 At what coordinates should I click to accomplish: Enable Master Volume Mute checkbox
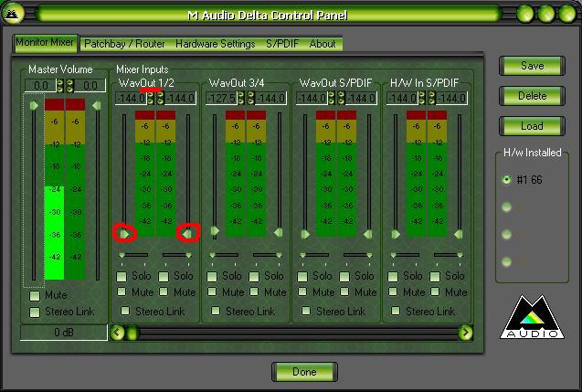click(35, 296)
